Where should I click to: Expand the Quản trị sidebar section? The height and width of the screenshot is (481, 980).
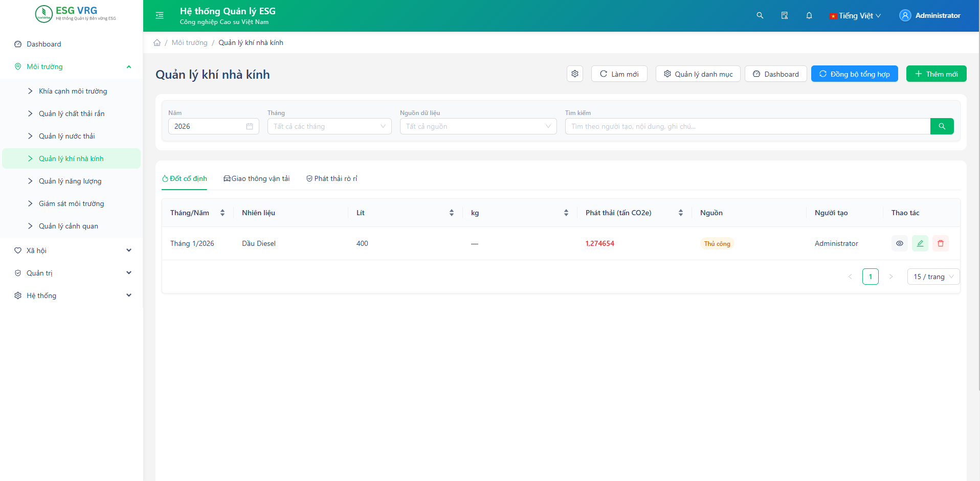[72, 273]
